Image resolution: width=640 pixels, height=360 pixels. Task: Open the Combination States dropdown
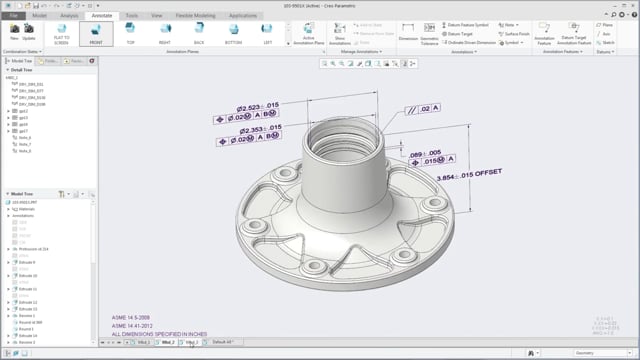coord(22,52)
